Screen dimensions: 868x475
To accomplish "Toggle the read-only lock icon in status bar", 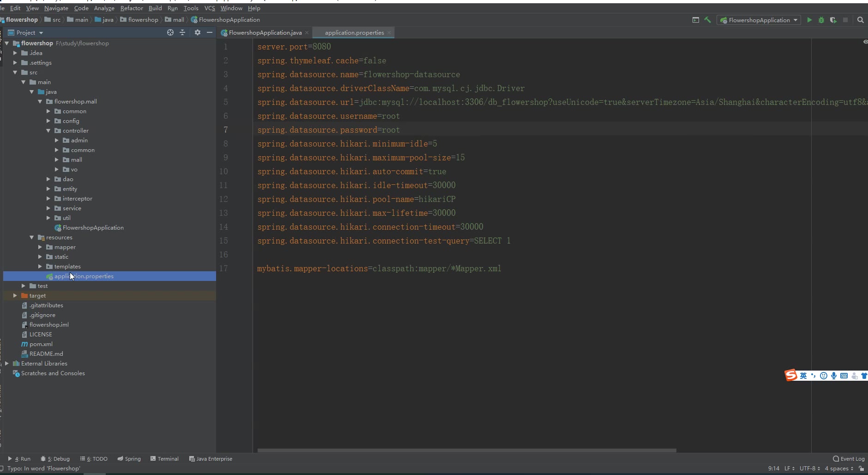I will point(862,468).
